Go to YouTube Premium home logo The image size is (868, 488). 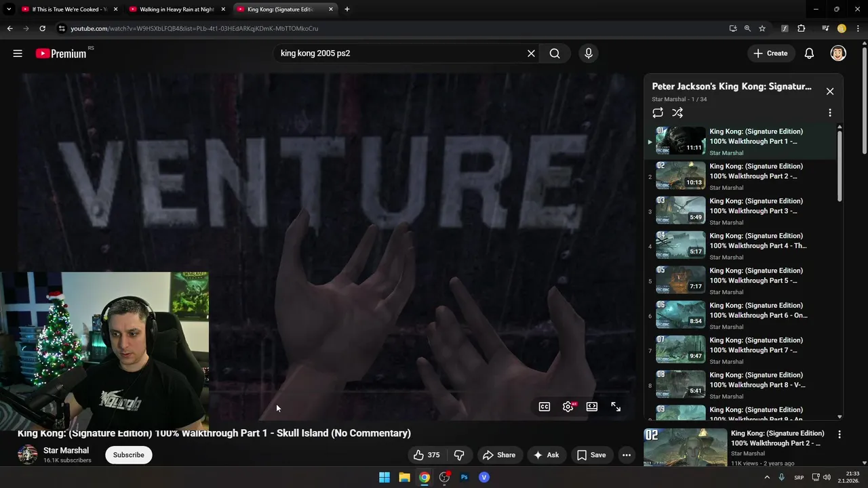pyautogui.click(x=62, y=53)
